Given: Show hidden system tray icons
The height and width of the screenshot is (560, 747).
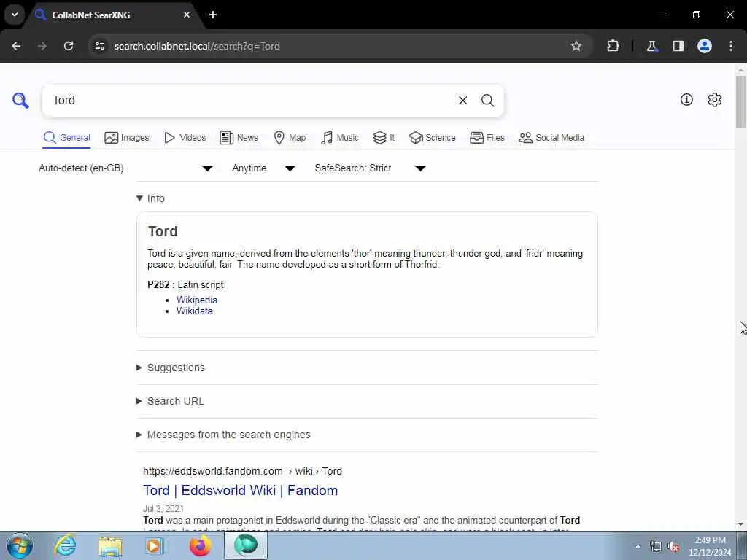Looking at the screenshot, I should [638, 546].
